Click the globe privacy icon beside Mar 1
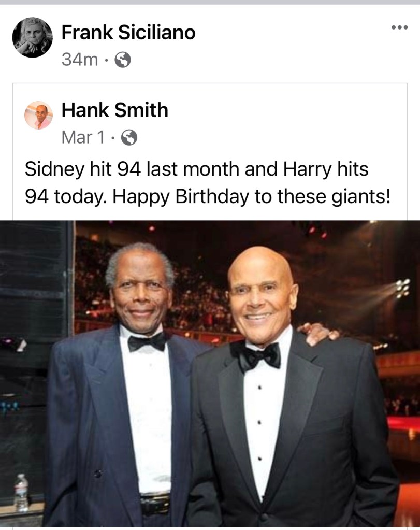This screenshot has width=420, height=530. (x=128, y=137)
